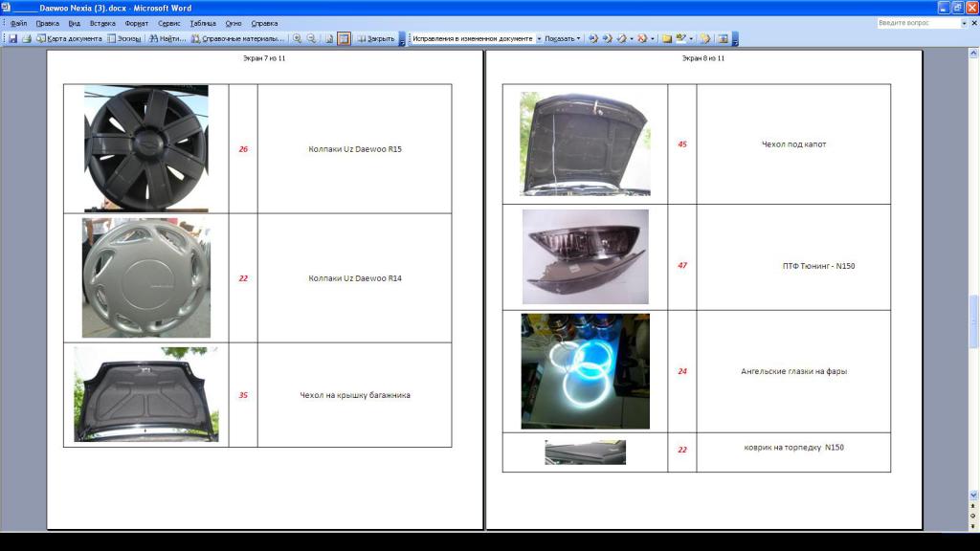Toggle the Карта документа pane
Image resolution: width=980 pixels, height=551 pixels.
pyautogui.click(x=69, y=39)
